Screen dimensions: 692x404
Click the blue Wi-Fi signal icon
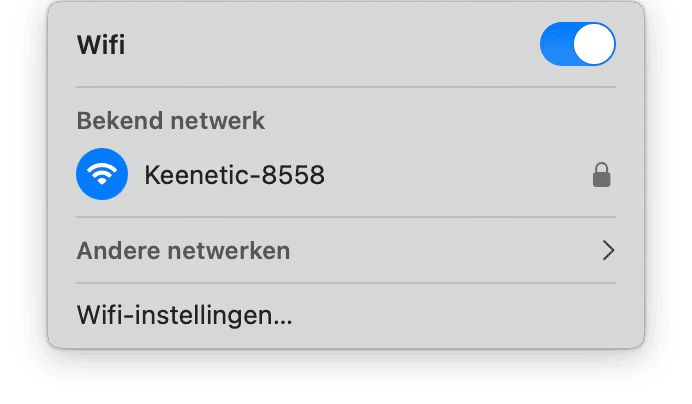pos(102,174)
